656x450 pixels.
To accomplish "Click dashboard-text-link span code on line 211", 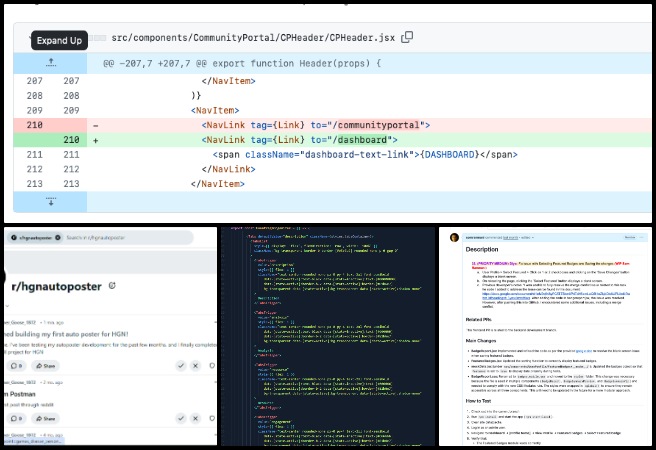I will coord(365,155).
